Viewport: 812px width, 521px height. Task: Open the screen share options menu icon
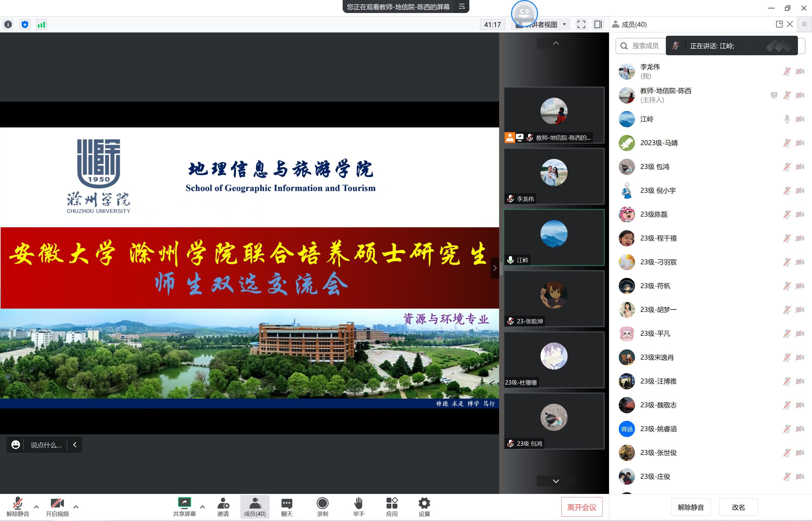(461, 6)
